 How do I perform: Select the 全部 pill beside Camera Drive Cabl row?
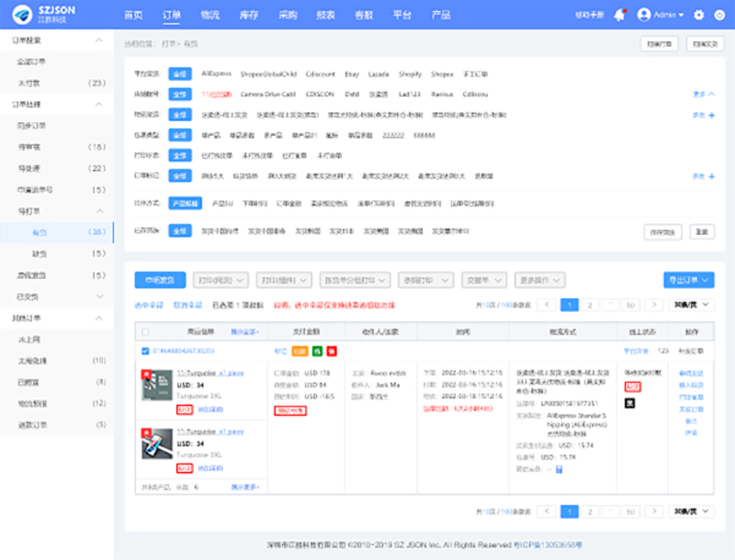pos(180,95)
